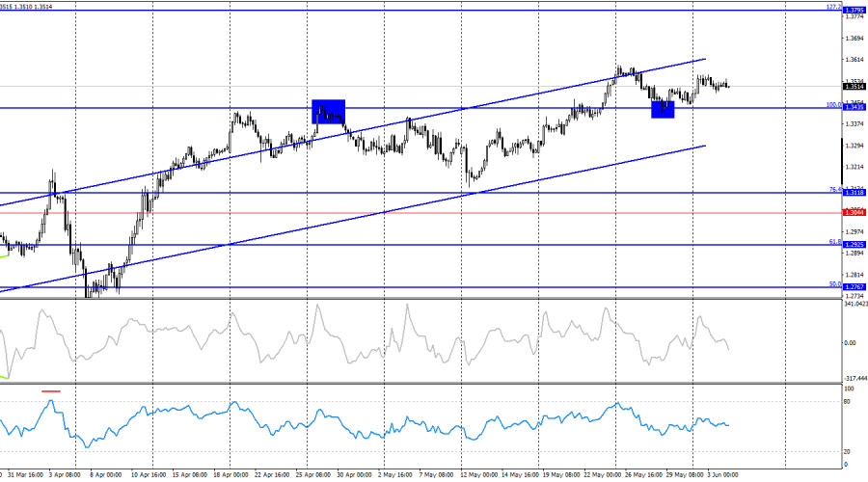Select the 50.0 Fibonacci level label
The height and width of the screenshot is (482, 868).
pos(835,283)
